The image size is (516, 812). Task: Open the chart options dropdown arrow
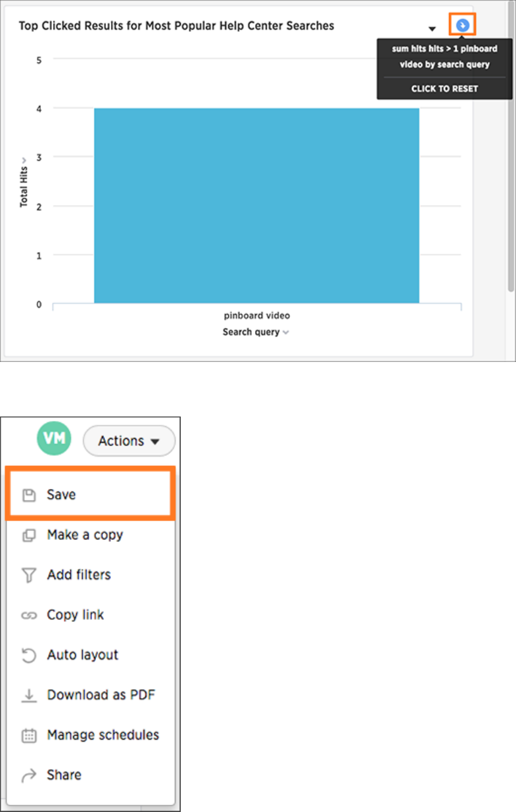(x=432, y=29)
